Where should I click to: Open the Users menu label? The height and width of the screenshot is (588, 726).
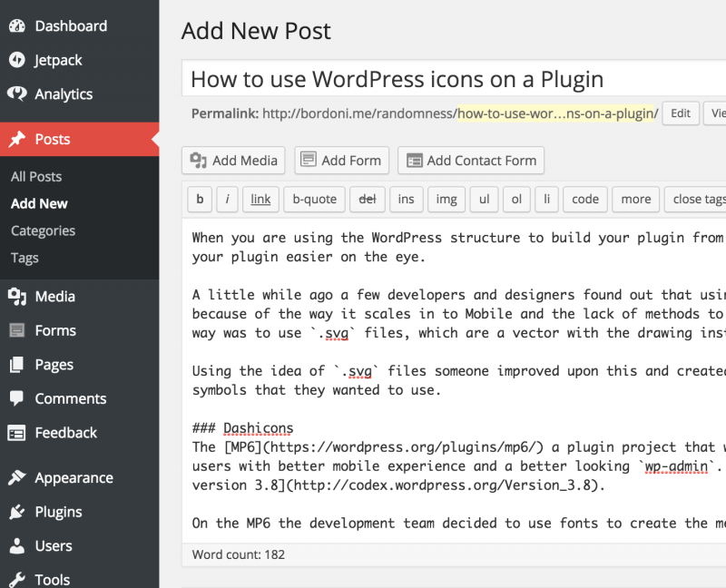point(54,546)
